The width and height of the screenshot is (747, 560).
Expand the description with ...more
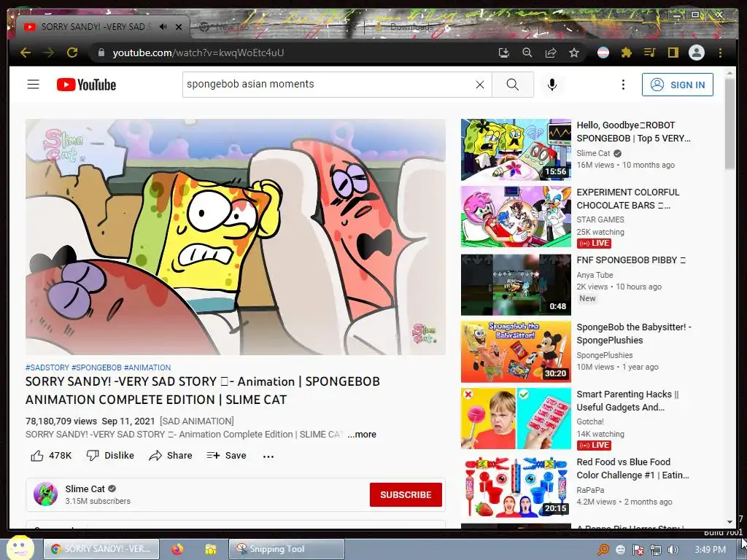[362, 435]
